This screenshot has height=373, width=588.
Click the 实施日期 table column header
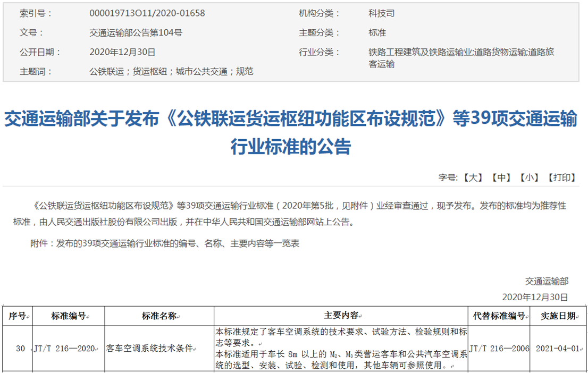[558, 316]
